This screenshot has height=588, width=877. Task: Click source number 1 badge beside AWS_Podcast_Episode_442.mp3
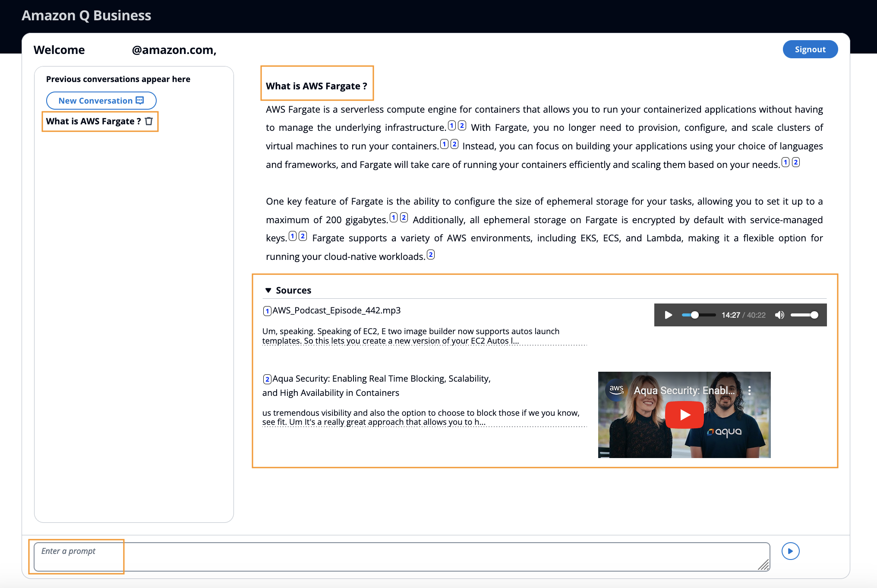coord(267,311)
